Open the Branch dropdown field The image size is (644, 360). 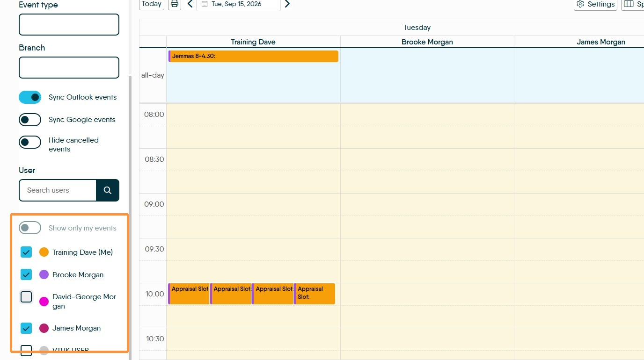click(69, 68)
